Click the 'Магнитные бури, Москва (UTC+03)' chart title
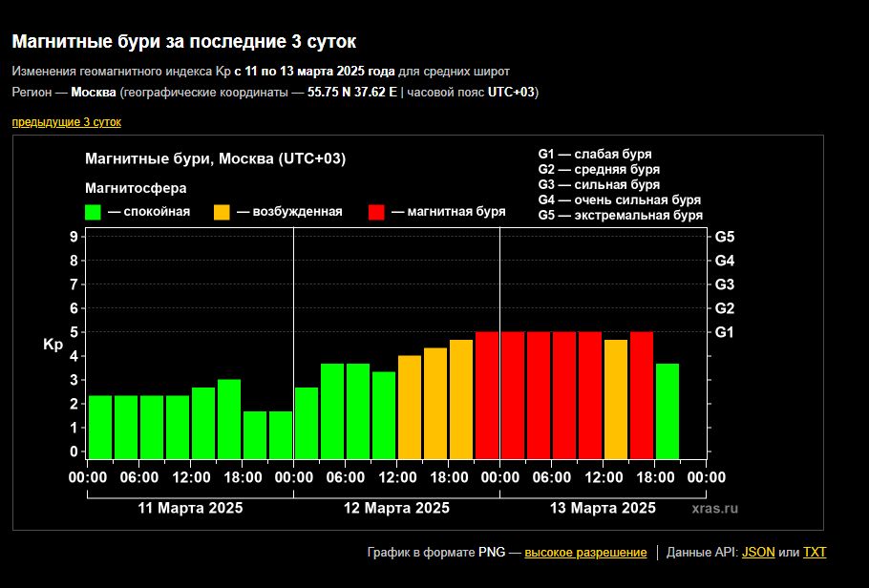The height and width of the screenshot is (588, 869). (x=215, y=158)
